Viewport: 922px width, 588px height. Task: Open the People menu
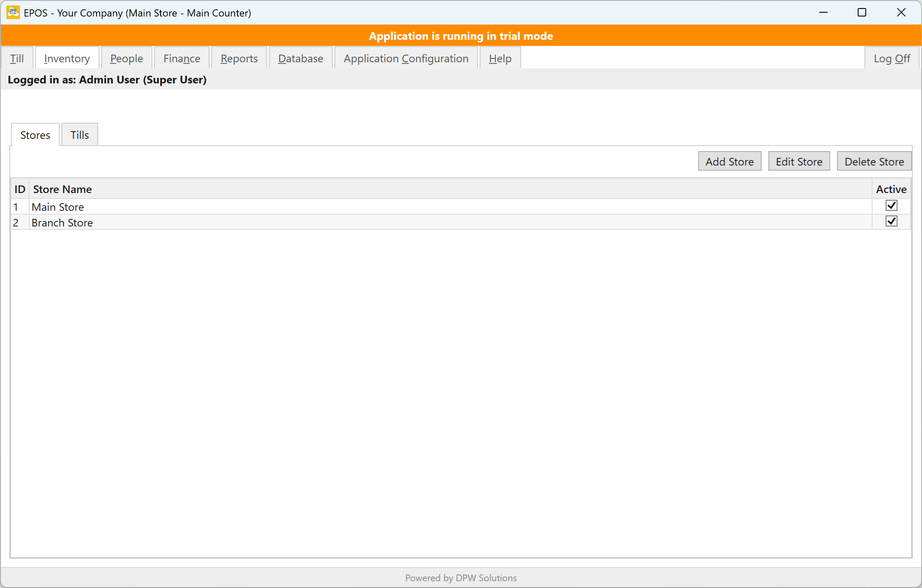[127, 58]
